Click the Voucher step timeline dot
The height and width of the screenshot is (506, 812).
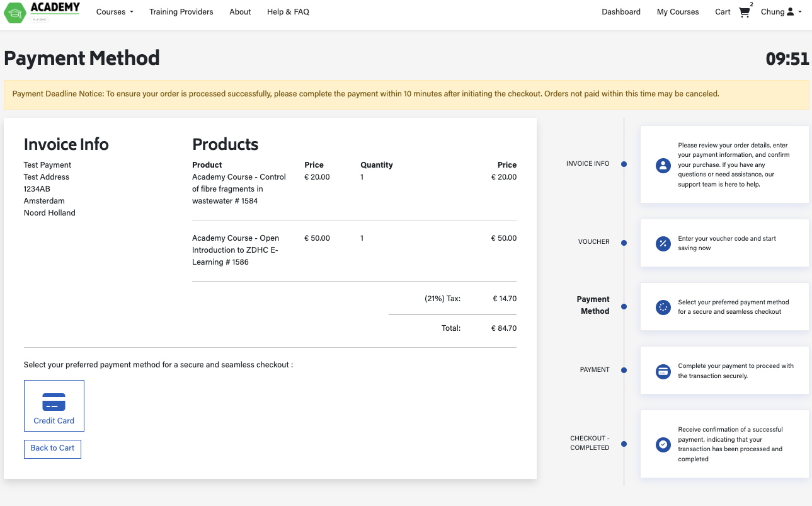(x=624, y=243)
